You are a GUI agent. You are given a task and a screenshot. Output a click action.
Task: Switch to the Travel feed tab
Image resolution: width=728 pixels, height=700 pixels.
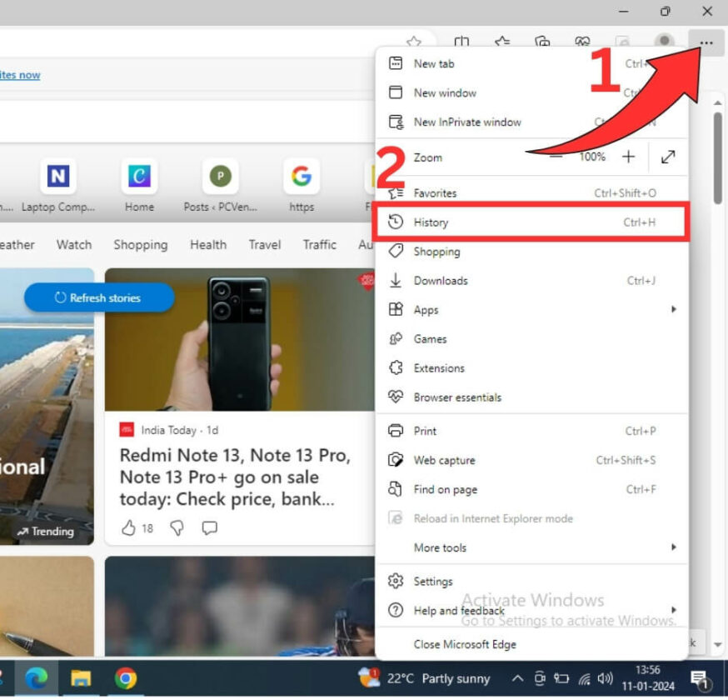pos(265,244)
